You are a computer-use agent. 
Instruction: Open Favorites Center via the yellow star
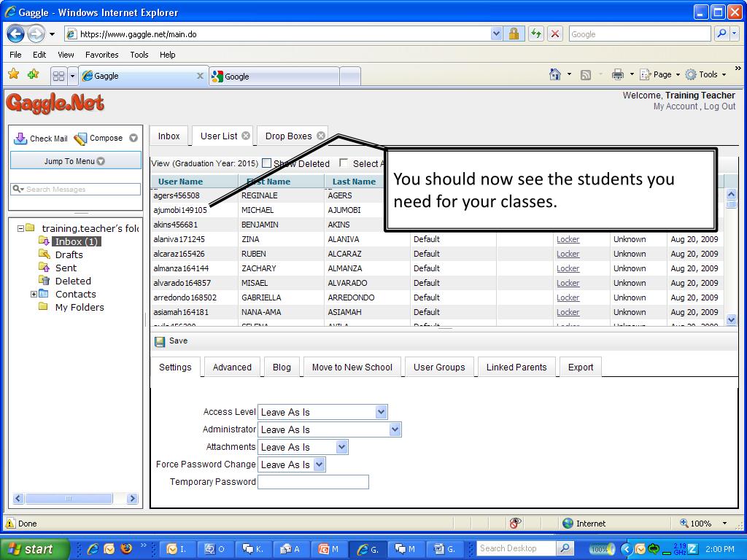coord(14,74)
